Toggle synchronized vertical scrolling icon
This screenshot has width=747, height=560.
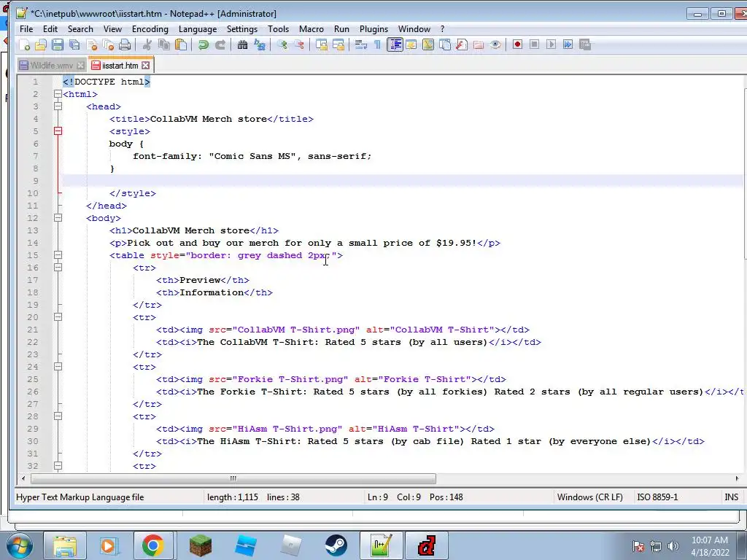pos(322,44)
